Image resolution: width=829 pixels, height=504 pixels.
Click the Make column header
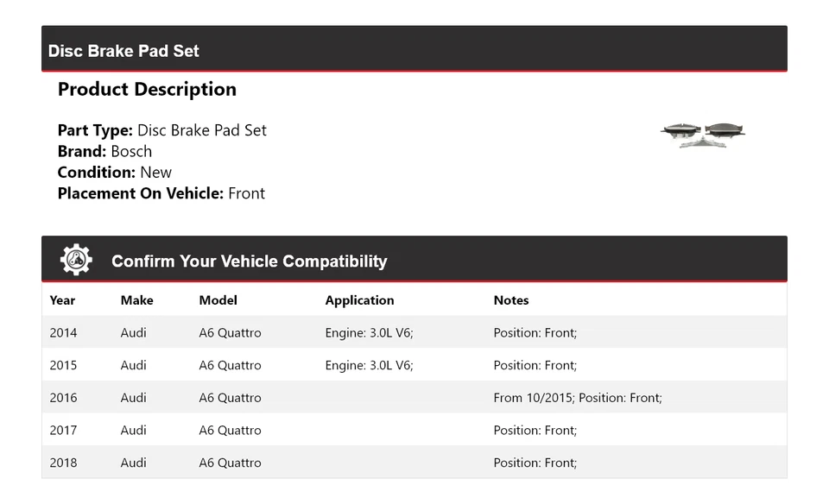136,300
